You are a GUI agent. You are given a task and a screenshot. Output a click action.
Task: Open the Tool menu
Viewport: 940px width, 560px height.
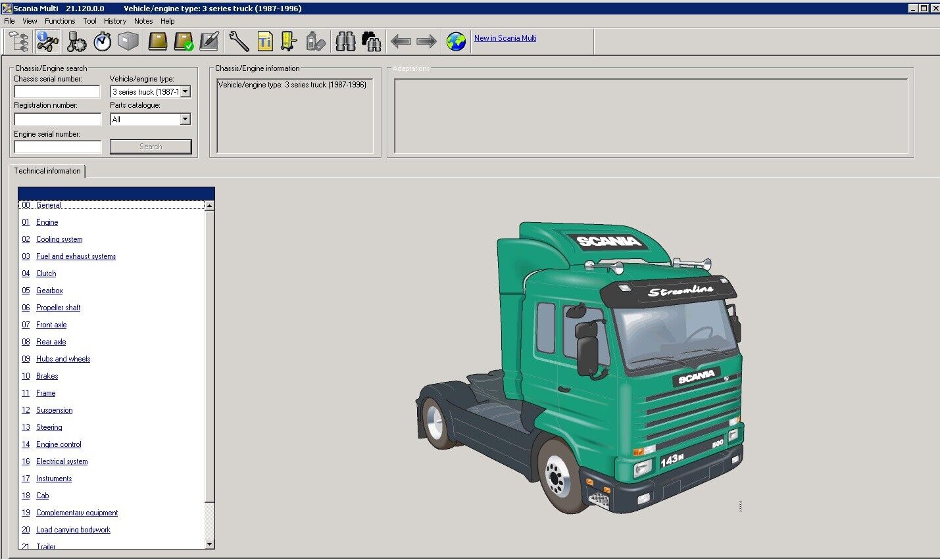coord(89,21)
